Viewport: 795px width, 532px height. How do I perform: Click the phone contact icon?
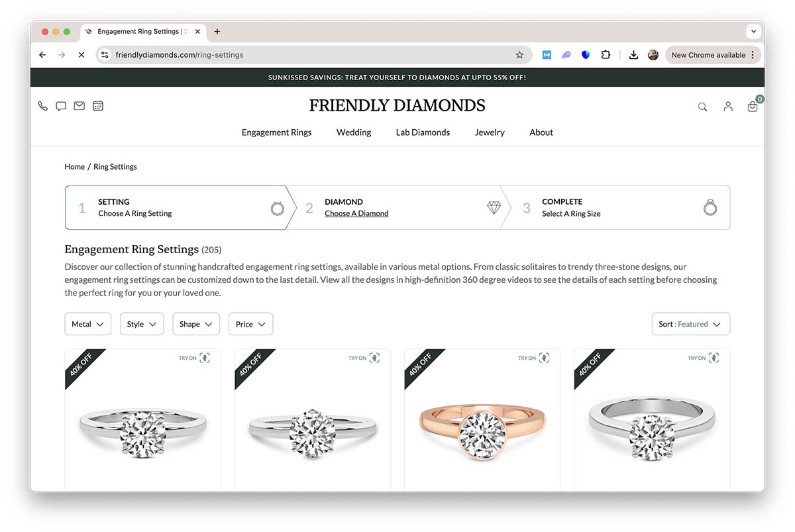coord(43,106)
